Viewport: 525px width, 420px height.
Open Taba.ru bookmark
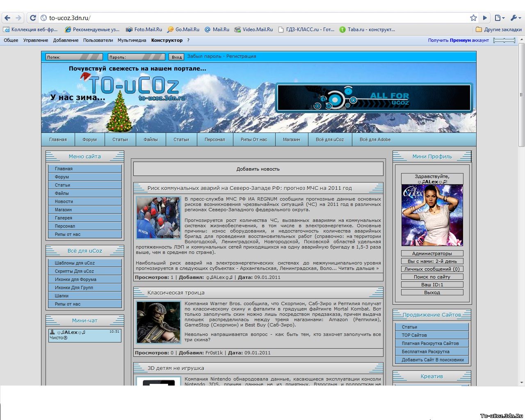pos(367,30)
